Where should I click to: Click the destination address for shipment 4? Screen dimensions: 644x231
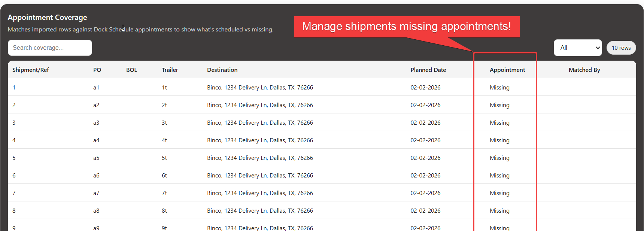[260, 140]
